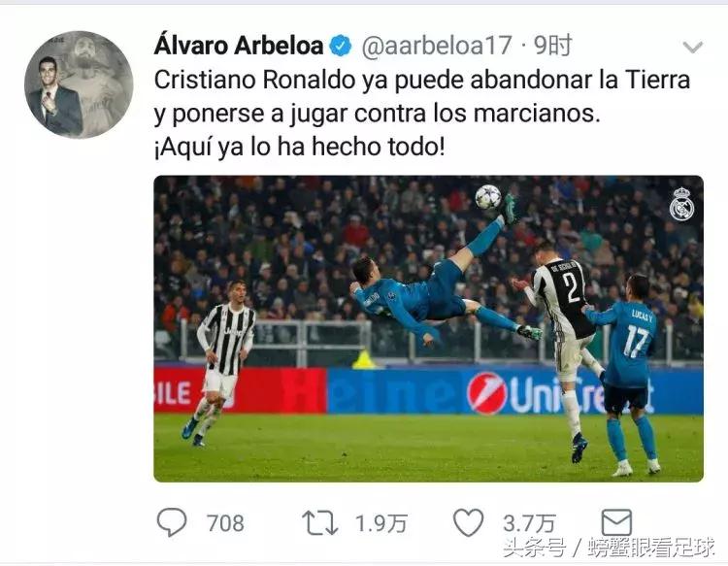Click the 708 reply count
This screenshot has width=728, height=566.
(x=225, y=523)
